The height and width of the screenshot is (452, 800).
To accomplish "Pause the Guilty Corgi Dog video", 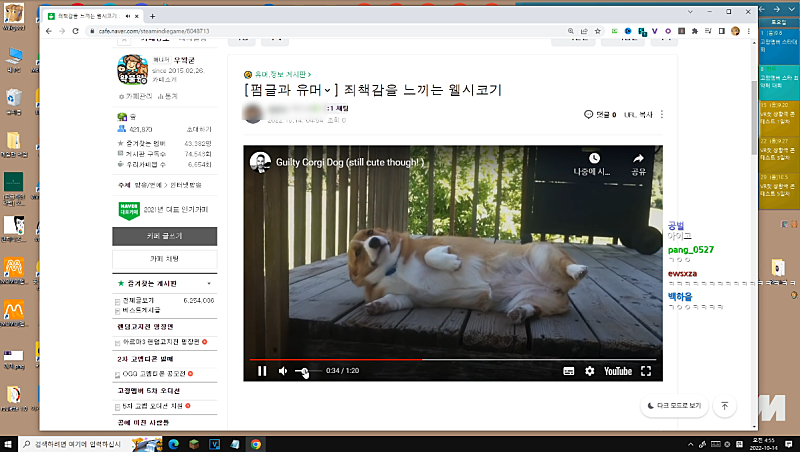I will click(262, 371).
